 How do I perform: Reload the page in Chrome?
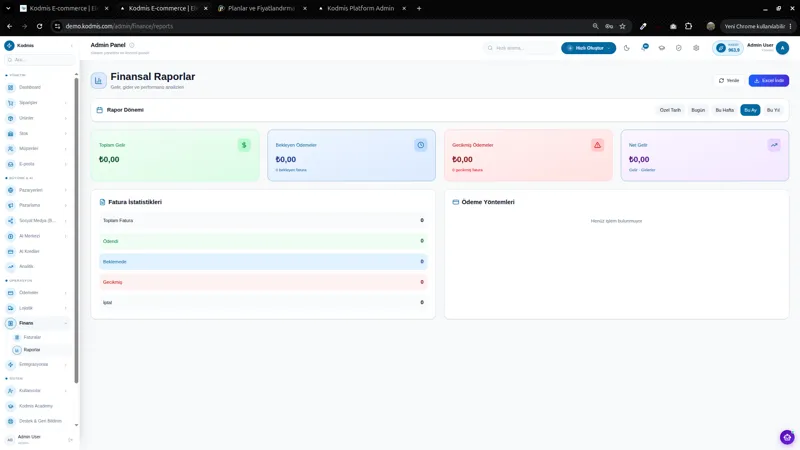click(x=39, y=26)
